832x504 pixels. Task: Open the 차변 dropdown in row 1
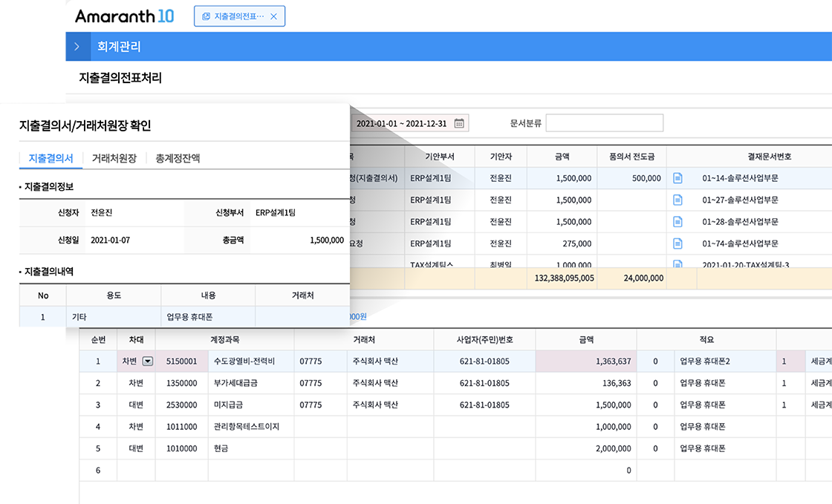tap(148, 361)
